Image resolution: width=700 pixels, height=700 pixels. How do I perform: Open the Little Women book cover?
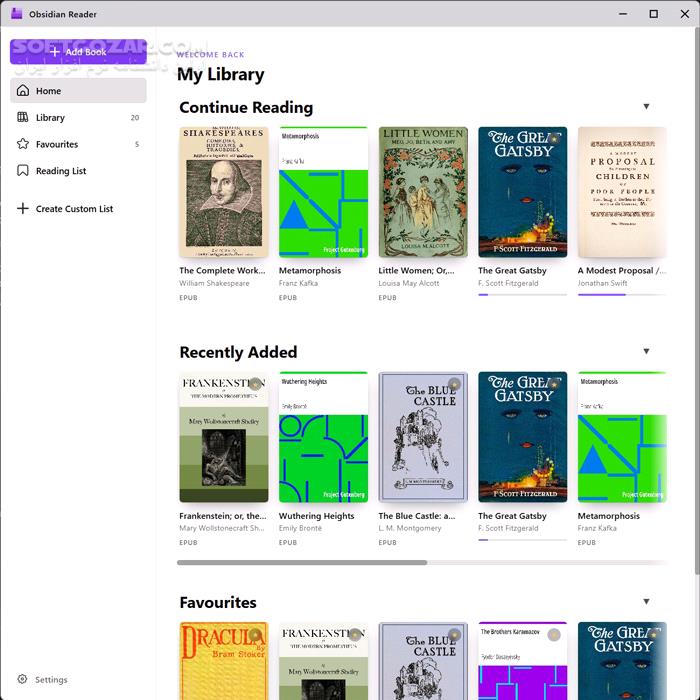pos(423,192)
